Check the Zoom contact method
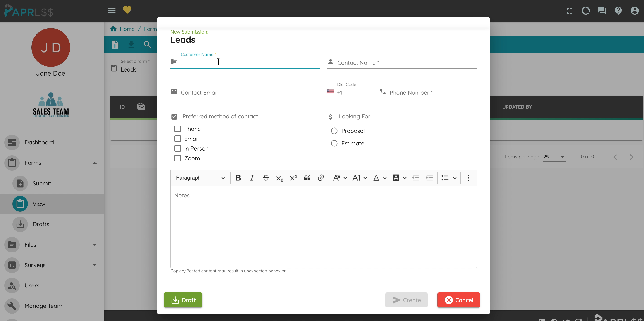This screenshot has width=644, height=321. pyautogui.click(x=178, y=158)
